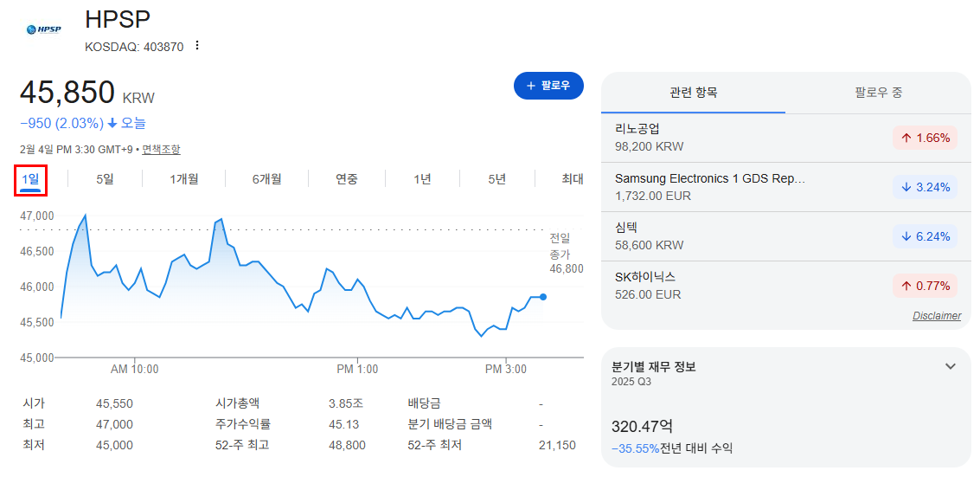
Task: Show the 1년 chart range
Action: [422, 179]
